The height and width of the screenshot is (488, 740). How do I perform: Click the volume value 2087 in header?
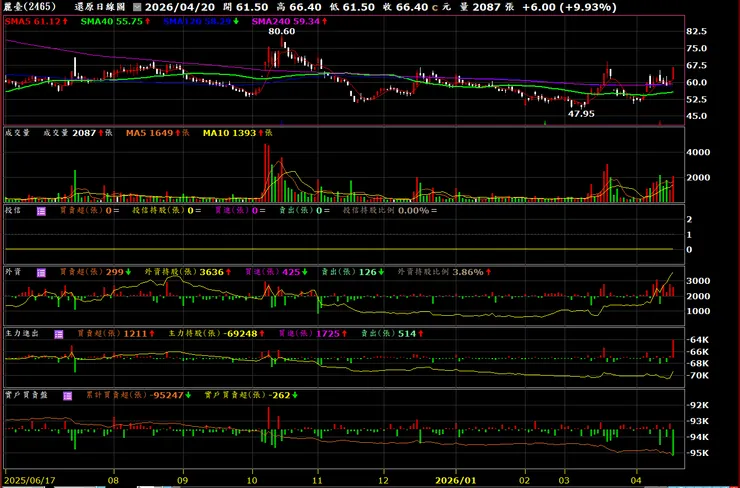(487, 7)
